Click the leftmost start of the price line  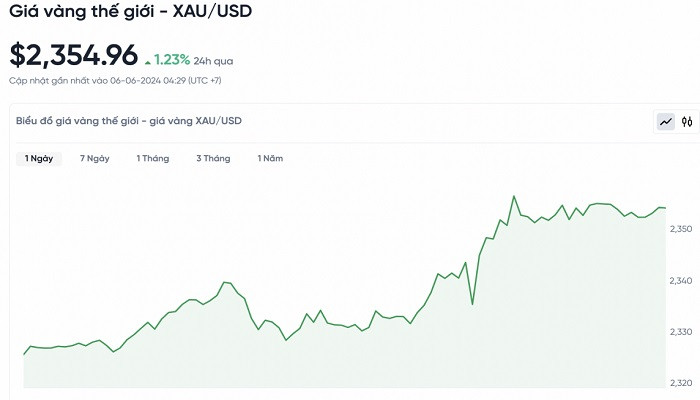pyautogui.click(x=24, y=354)
